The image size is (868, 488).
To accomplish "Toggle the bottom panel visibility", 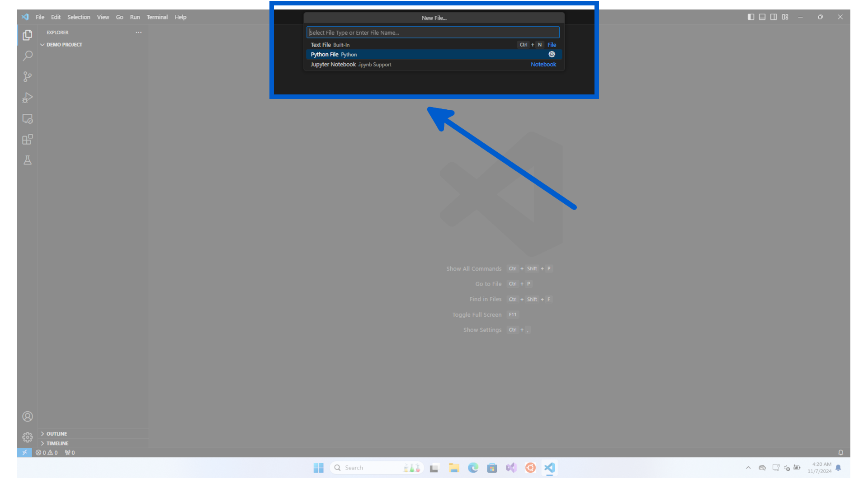I will (x=762, y=17).
